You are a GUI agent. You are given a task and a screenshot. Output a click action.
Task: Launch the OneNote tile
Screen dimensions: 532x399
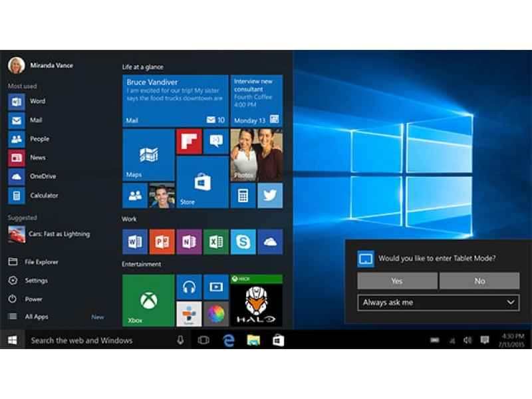pos(189,241)
